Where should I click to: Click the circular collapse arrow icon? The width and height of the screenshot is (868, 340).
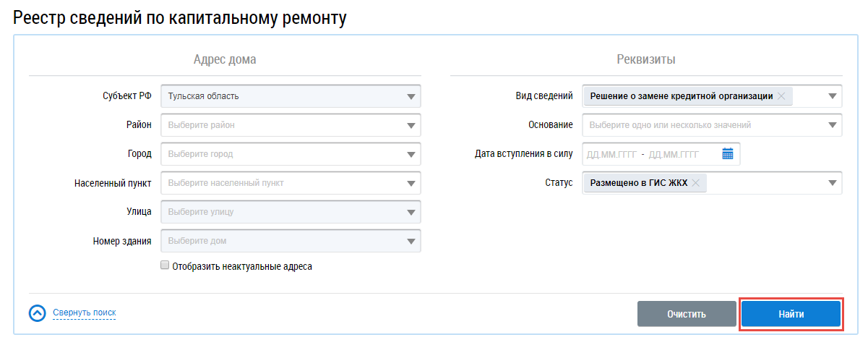coord(38,313)
